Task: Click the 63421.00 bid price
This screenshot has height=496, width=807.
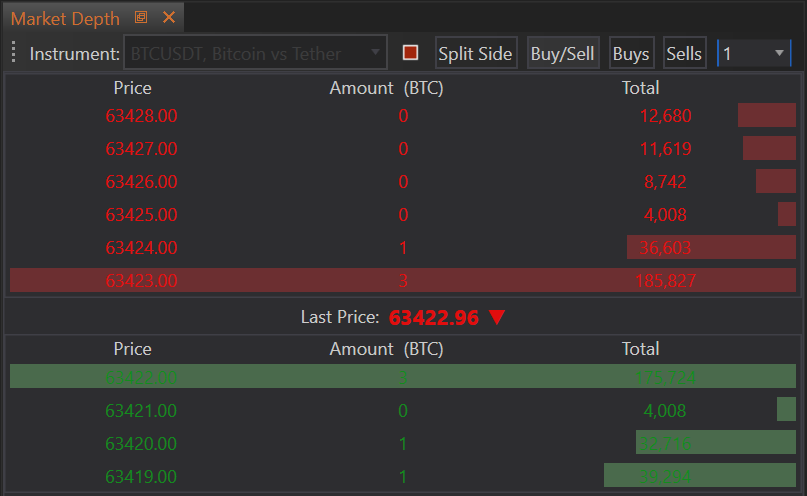Action: [x=141, y=410]
